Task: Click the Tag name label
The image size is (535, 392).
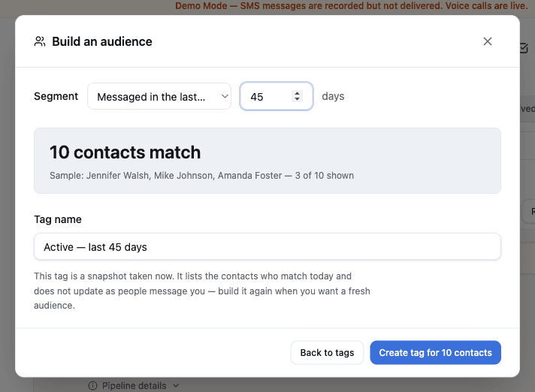Action: pyautogui.click(x=58, y=219)
